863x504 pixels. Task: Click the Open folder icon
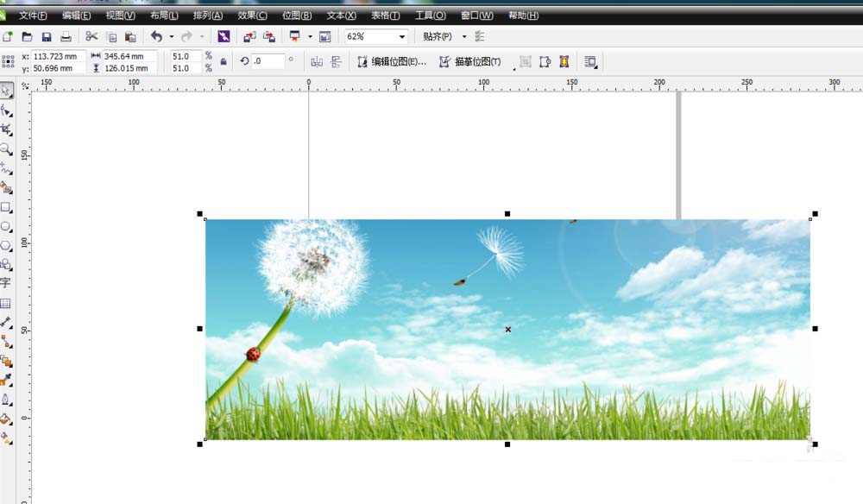(x=27, y=37)
